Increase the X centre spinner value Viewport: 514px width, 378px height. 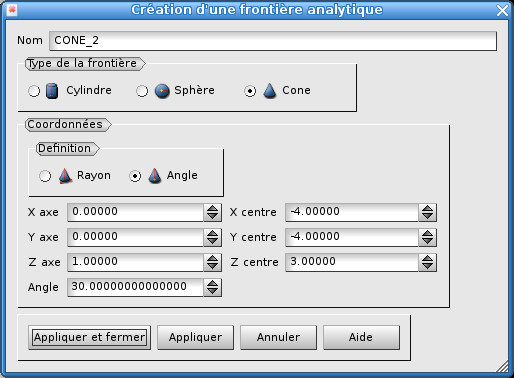427,208
